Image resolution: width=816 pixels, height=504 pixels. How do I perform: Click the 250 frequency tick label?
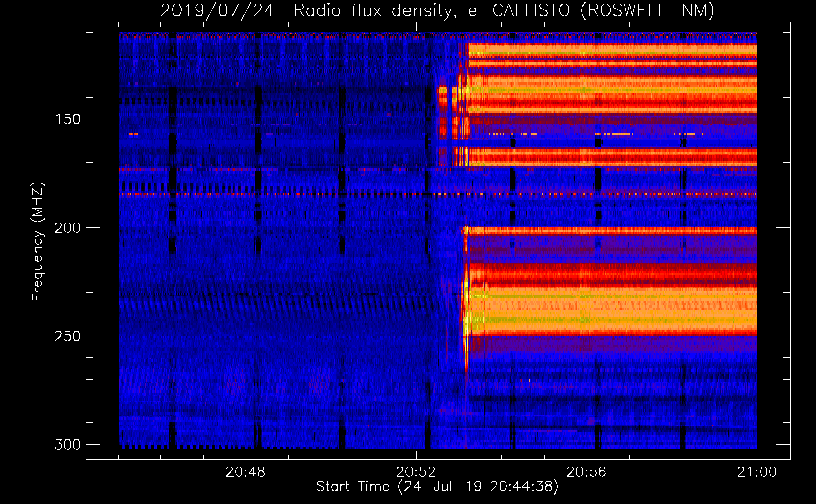[x=67, y=336]
